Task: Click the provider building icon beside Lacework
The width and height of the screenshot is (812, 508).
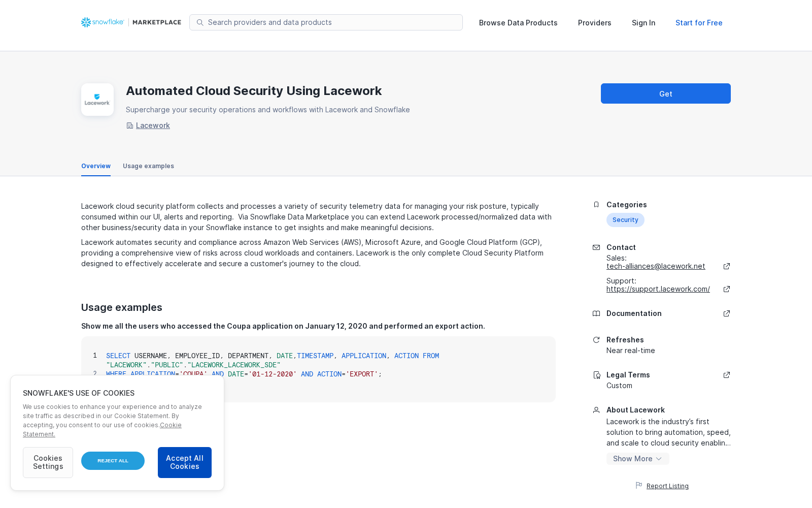Action: pyautogui.click(x=130, y=125)
